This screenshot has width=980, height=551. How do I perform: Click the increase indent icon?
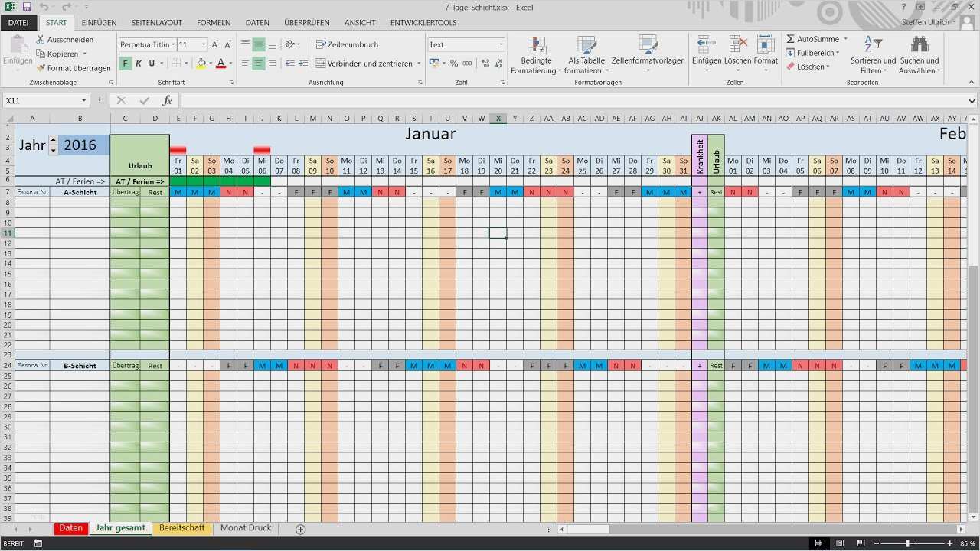click(303, 64)
